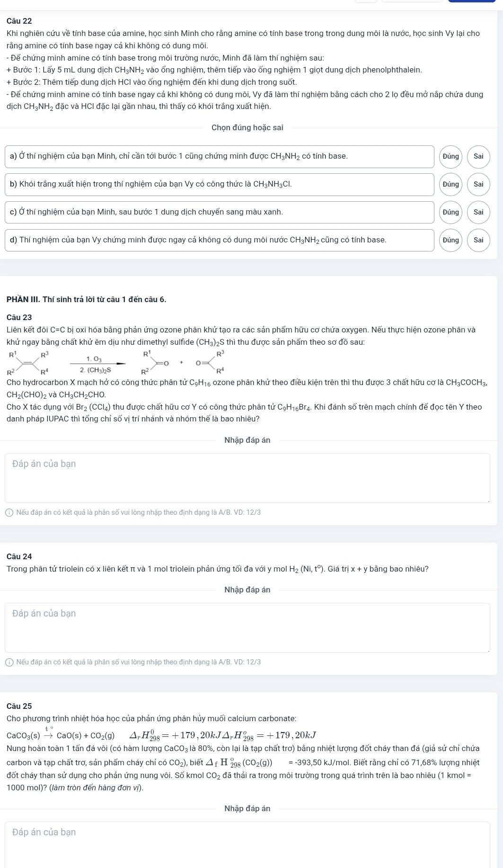Mark statement a) as Đúng
Viewport: 503px width, 868px height.
[x=450, y=156]
